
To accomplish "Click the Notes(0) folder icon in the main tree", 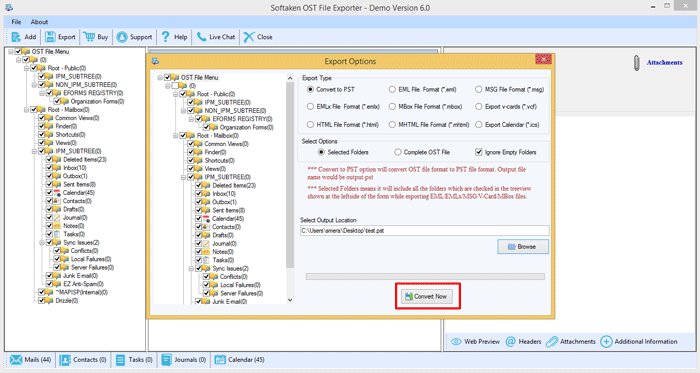I will coord(57,226).
